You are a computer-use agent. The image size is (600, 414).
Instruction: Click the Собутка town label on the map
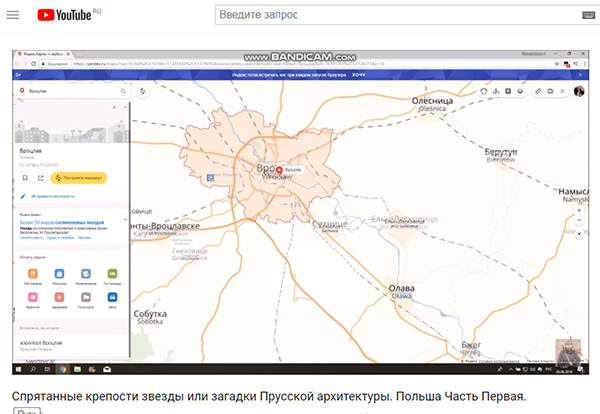click(x=150, y=314)
